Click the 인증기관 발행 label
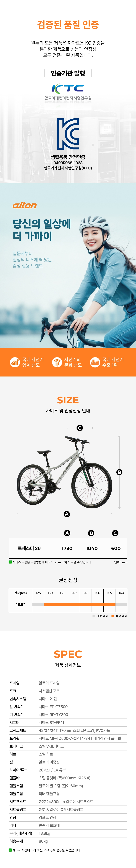This screenshot has height=868, width=136. [68, 73]
